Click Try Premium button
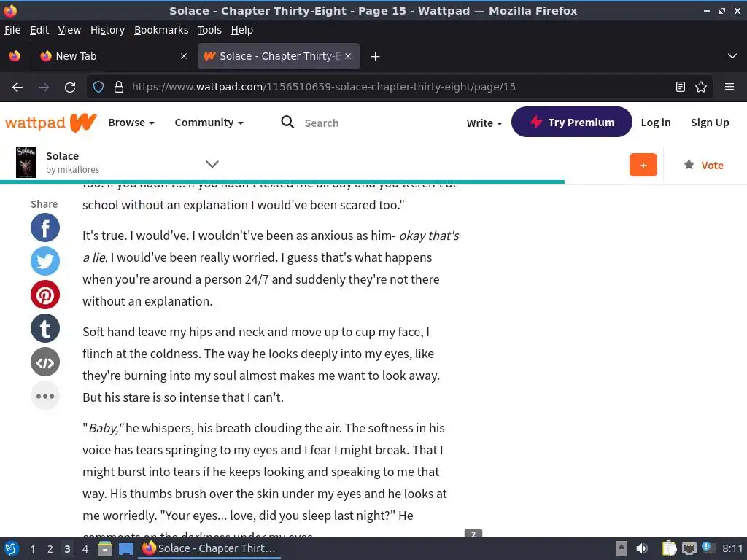Viewport: 747px width, 560px height. tap(571, 122)
